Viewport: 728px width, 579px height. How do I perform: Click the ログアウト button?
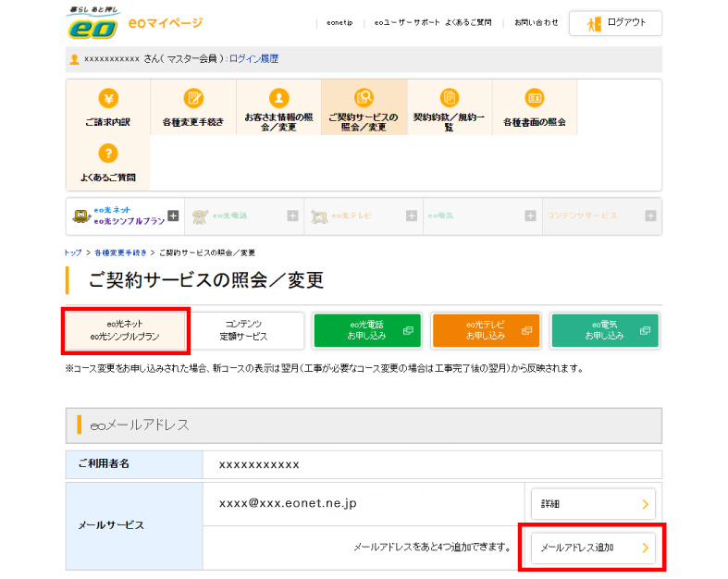click(616, 23)
